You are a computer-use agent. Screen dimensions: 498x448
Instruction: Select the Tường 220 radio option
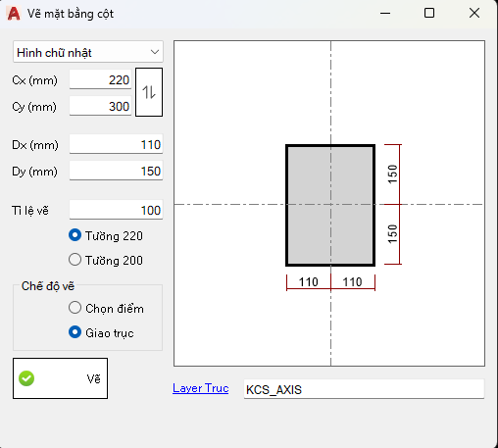pyautogui.click(x=75, y=235)
